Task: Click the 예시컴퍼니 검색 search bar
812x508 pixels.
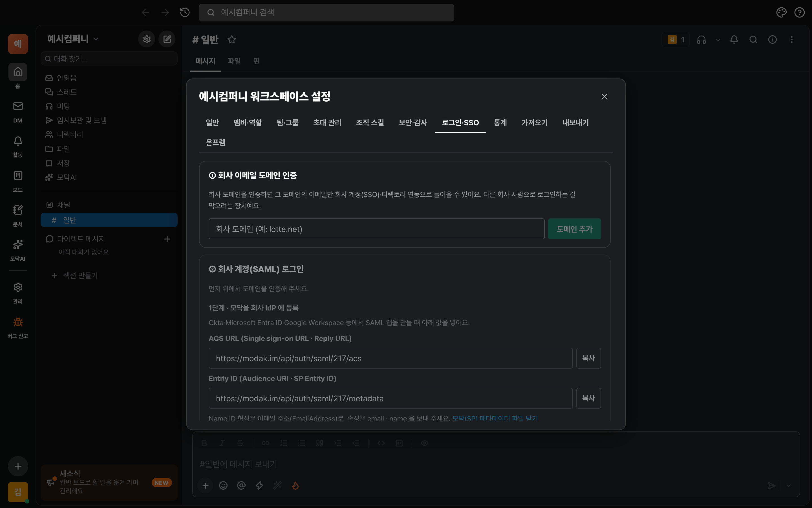Action: [326, 12]
